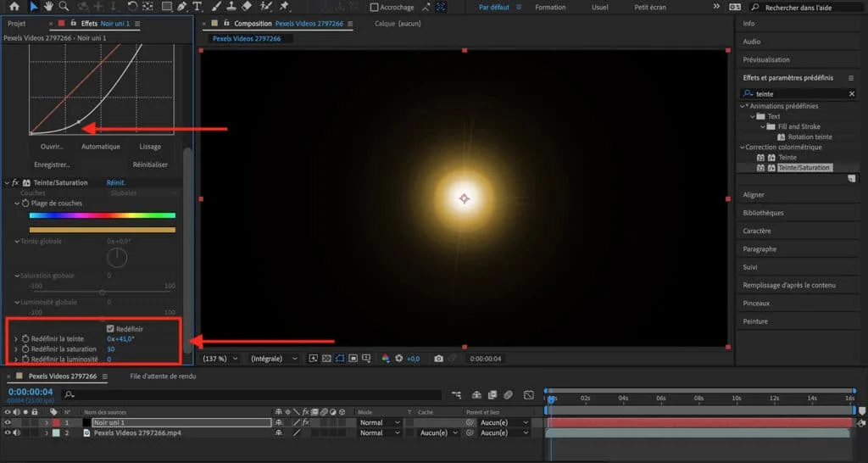Select the Petit écran workspace
This screenshot has width=868, height=463.
click(650, 7)
